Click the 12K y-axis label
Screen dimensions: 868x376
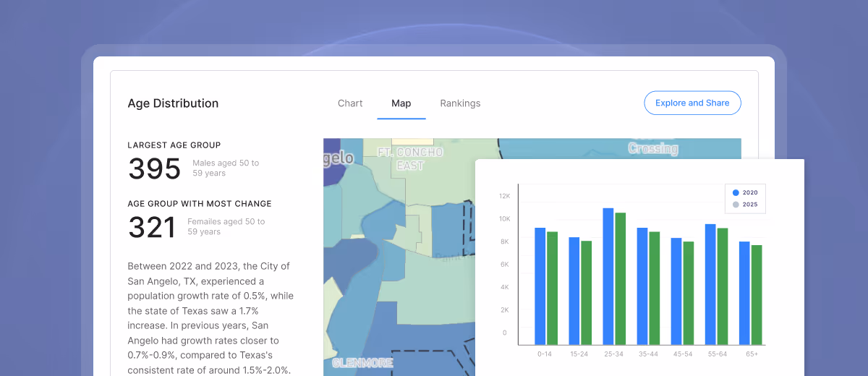(505, 196)
